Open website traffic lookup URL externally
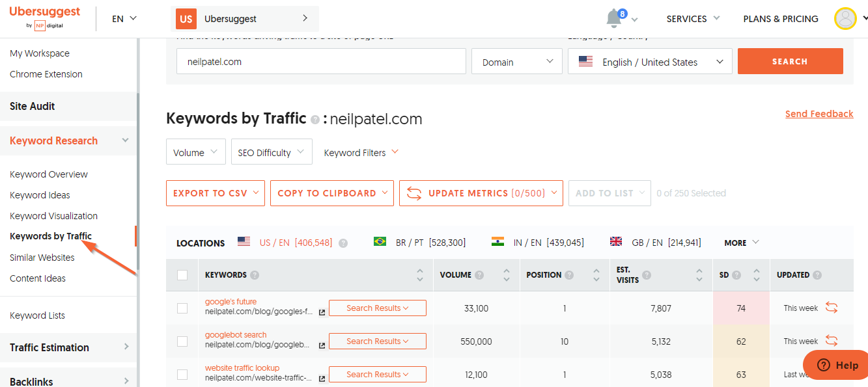 (x=322, y=379)
